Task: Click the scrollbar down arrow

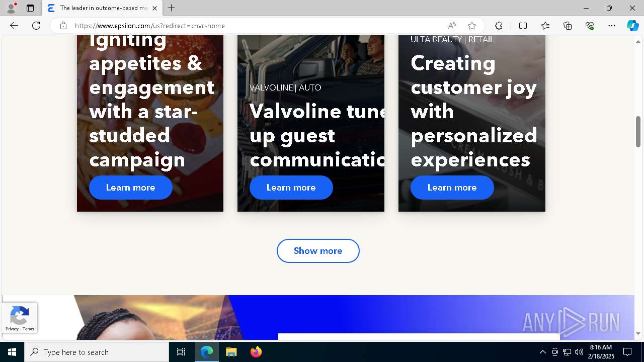Action: [638, 333]
